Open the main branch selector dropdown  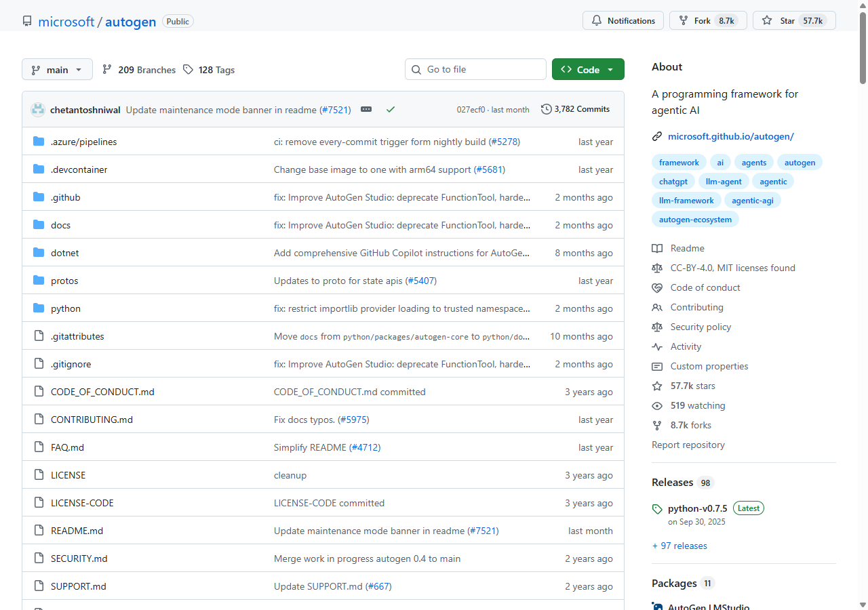tap(57, 70)
